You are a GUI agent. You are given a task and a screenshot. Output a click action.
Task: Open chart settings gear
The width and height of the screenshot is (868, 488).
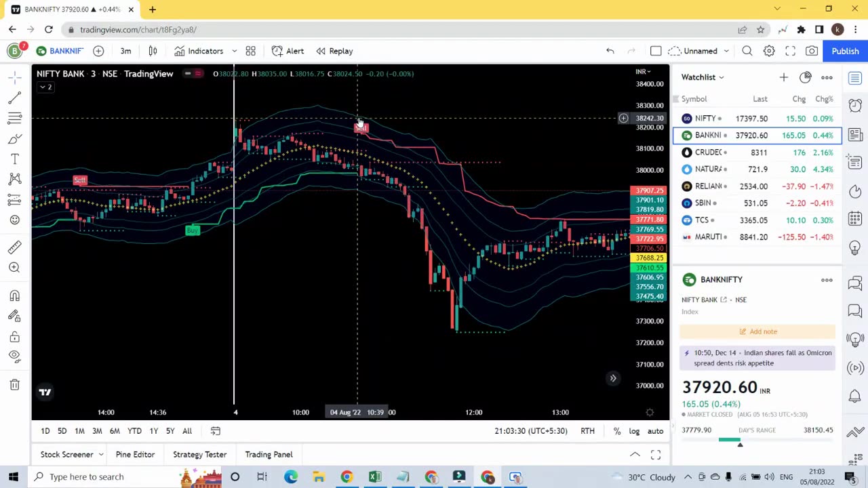769,51
